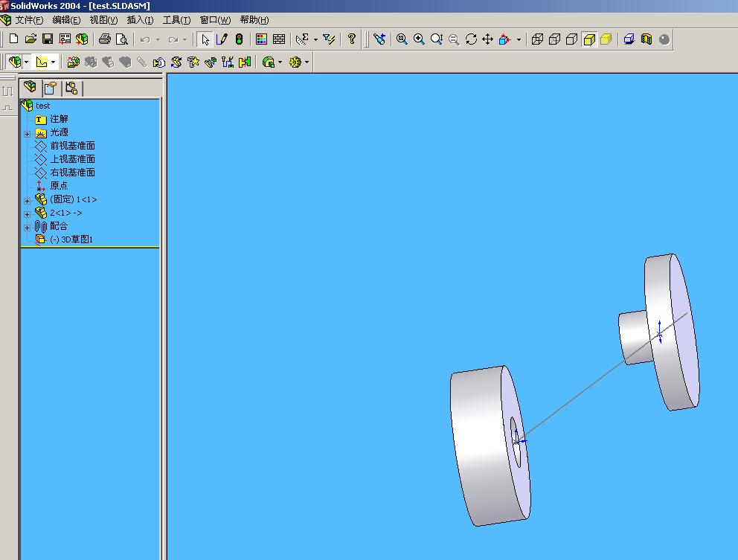Image resolution: width=738 pixels, height=560 pixels.
Task: Switch to FeatureManager design tree tab
Action: [30, 87]
